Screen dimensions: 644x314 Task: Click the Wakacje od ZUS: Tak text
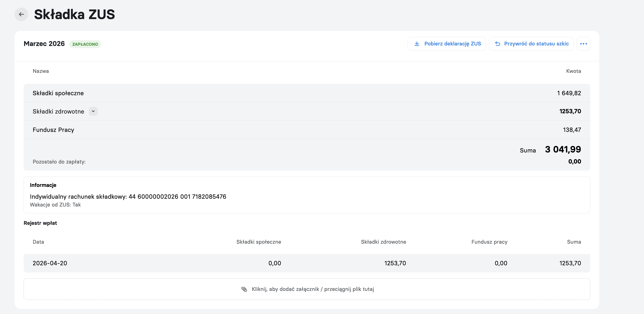pos(55,205)
